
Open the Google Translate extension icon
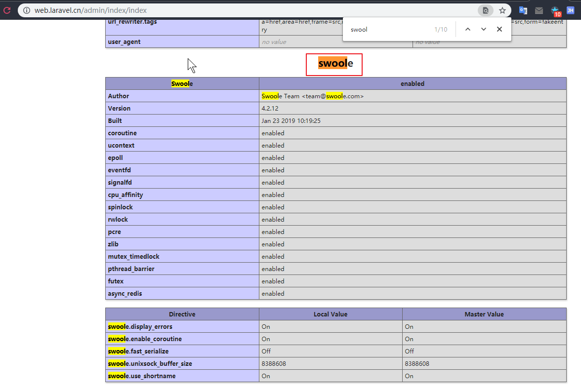pyautogui.click(x=523, y=10)
